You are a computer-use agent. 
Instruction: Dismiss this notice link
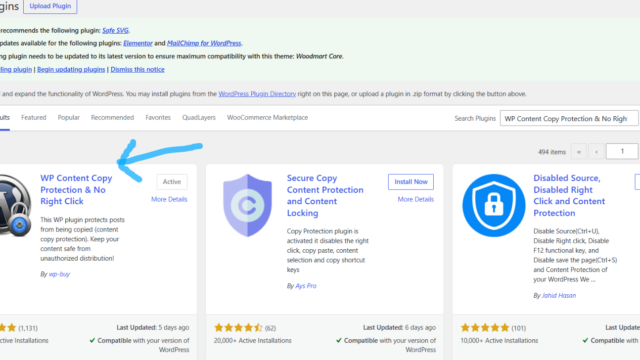138,69
